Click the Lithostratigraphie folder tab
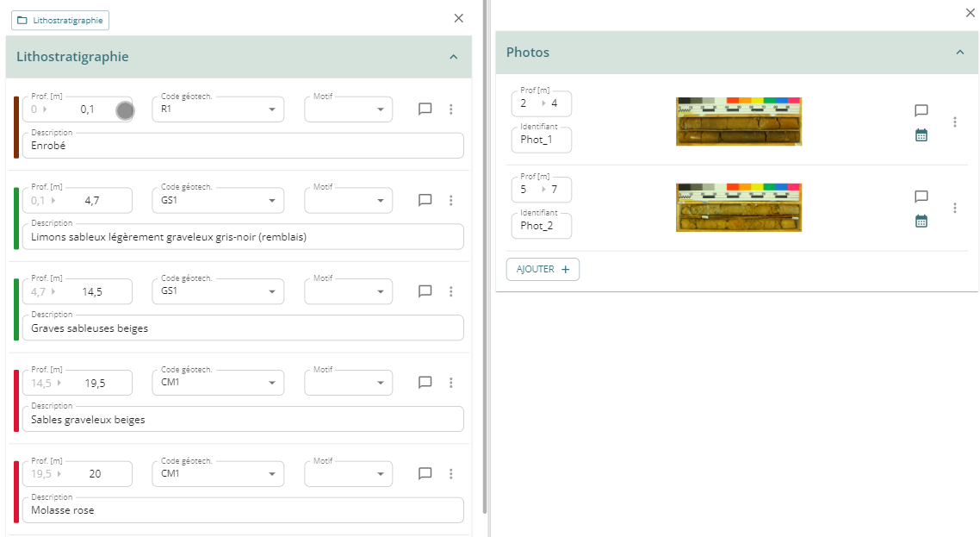This screenshot has height=537, width=980. coord(60,20)
